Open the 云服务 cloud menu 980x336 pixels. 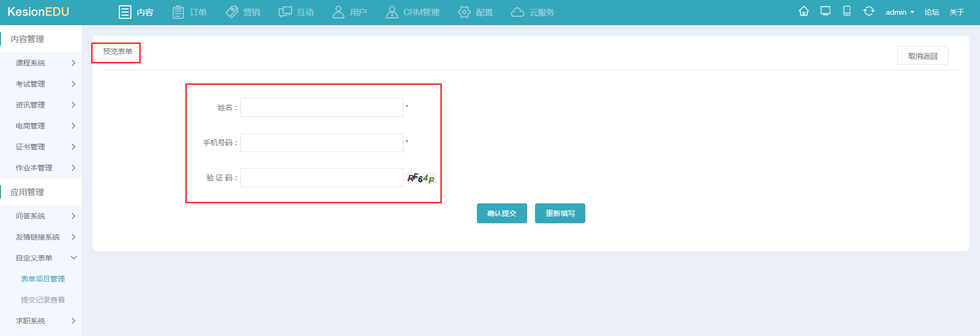[x=532, y=12]
